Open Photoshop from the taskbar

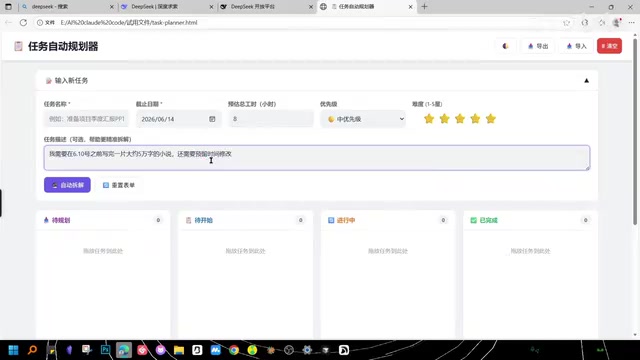105,350
